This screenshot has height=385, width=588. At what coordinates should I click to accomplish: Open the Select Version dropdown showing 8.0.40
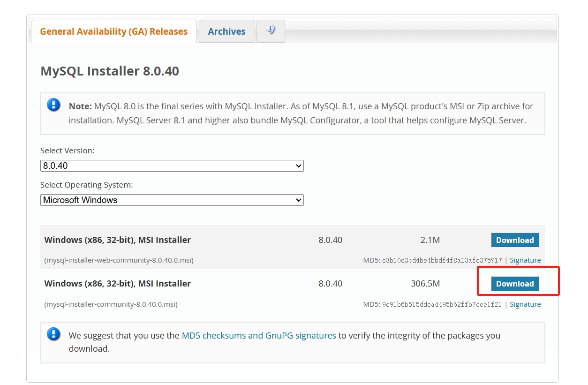tap(172, 166)
